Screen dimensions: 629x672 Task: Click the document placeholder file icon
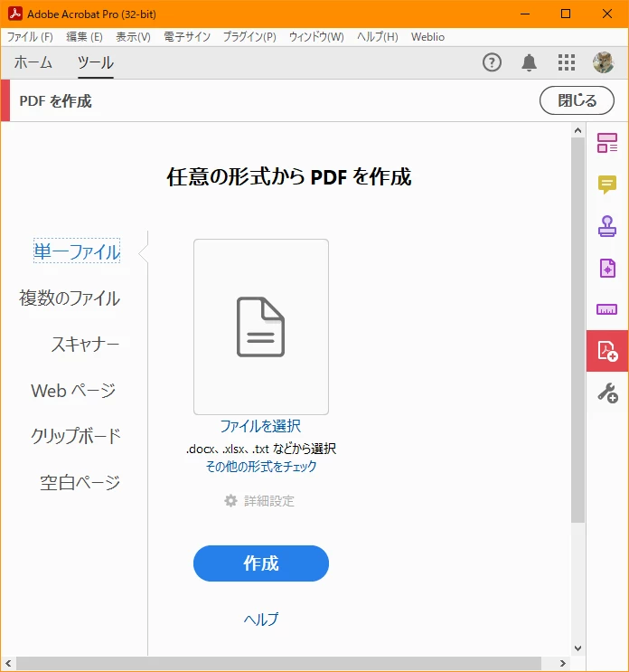(x=261, y=327)
